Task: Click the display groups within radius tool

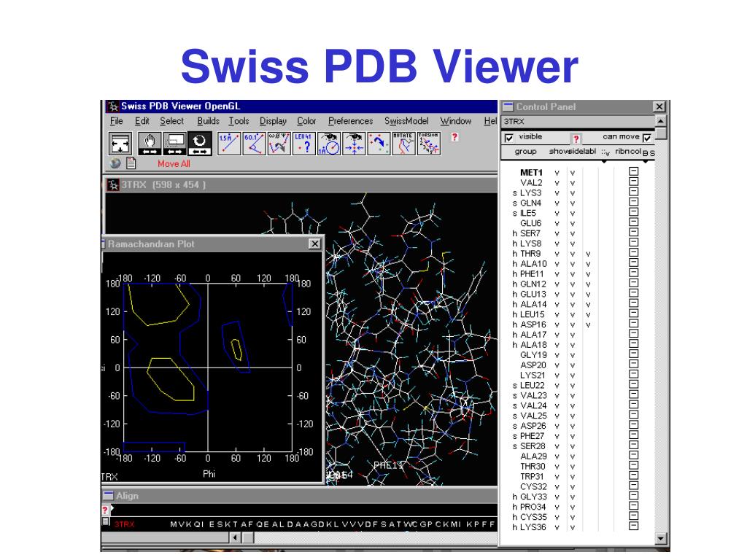Action: [x=329, y=144]
